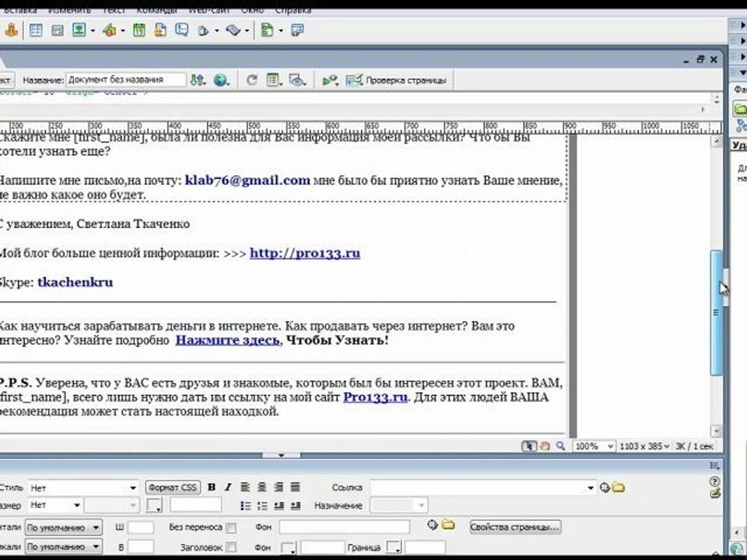Open vertical alignment По умолчанию dropdown
Image resolution: width=747 pixels, height=560 pixels.
click(x=63, y=547)
